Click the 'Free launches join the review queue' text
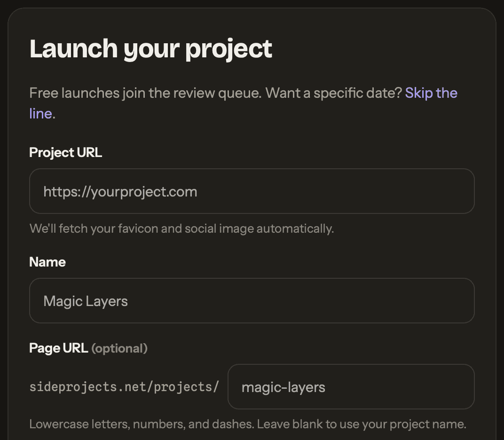 145,93
